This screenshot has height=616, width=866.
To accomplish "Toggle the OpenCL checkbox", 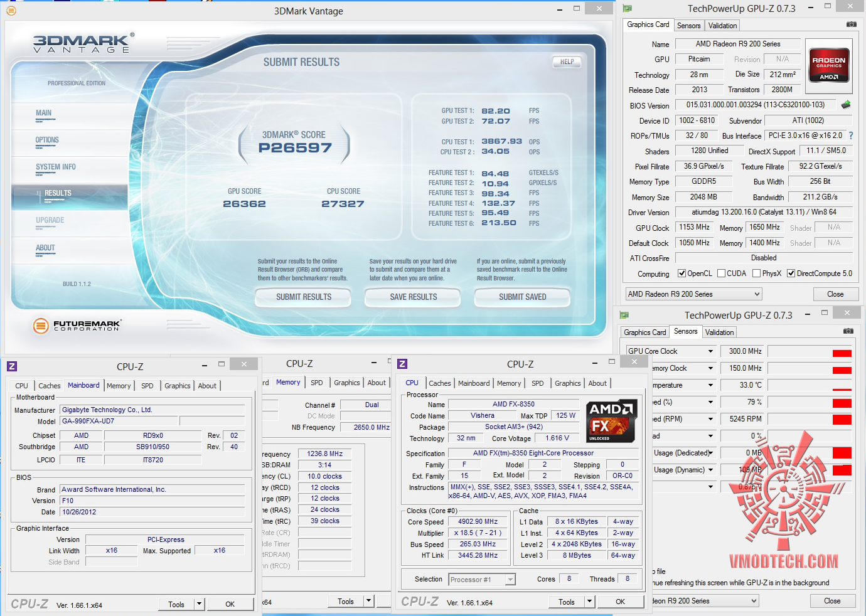I will point(682,273).
